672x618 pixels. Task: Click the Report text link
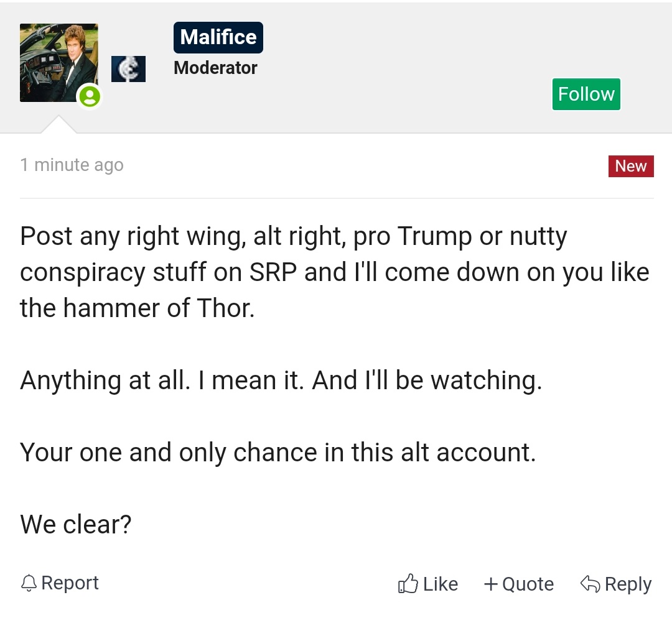(x=70, y=583)
